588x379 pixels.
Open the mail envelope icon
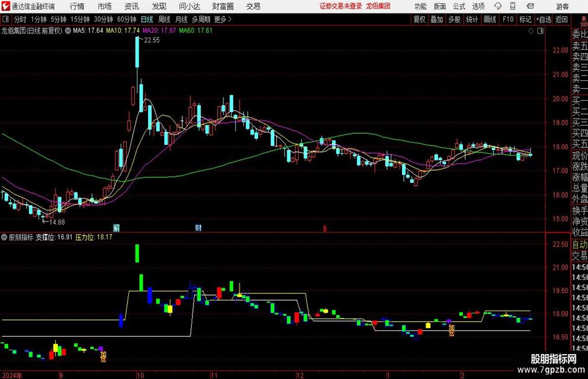pos(530,6)
